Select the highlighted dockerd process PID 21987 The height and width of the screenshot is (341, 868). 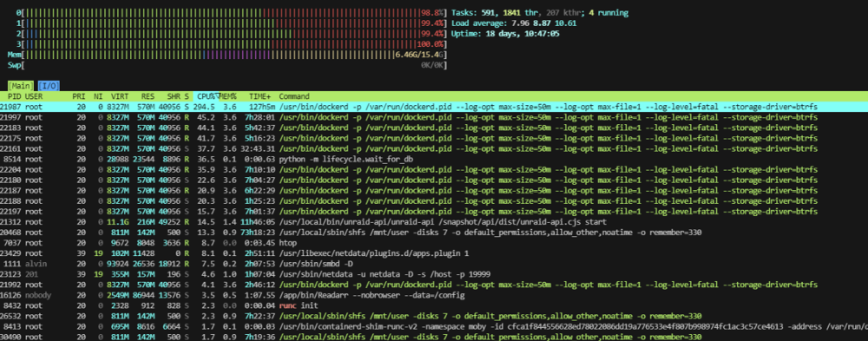434,107
